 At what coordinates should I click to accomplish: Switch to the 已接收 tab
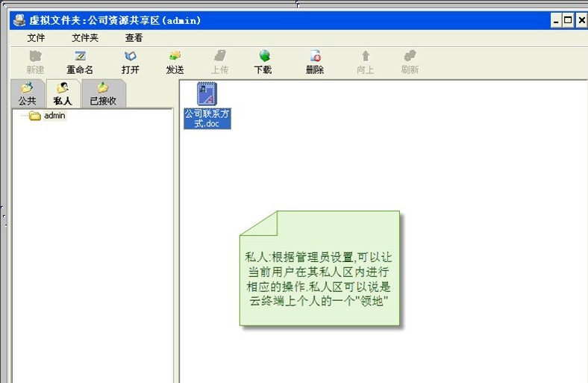(103, 95)
